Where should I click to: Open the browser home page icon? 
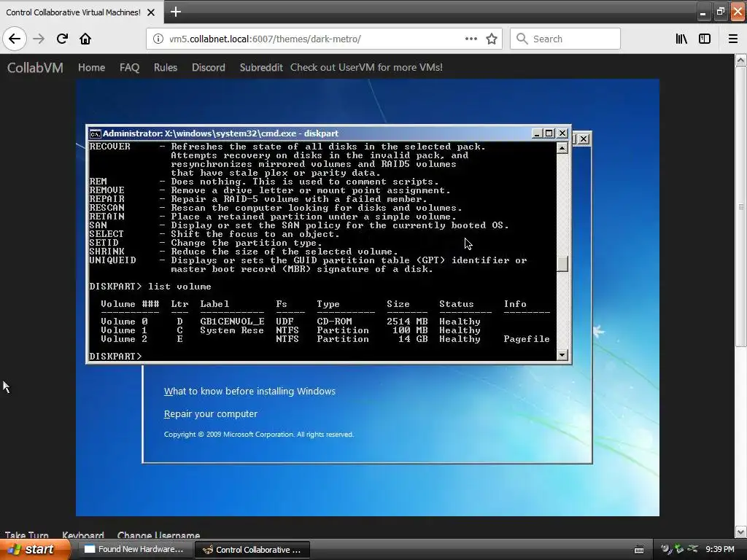click(85, 39)
